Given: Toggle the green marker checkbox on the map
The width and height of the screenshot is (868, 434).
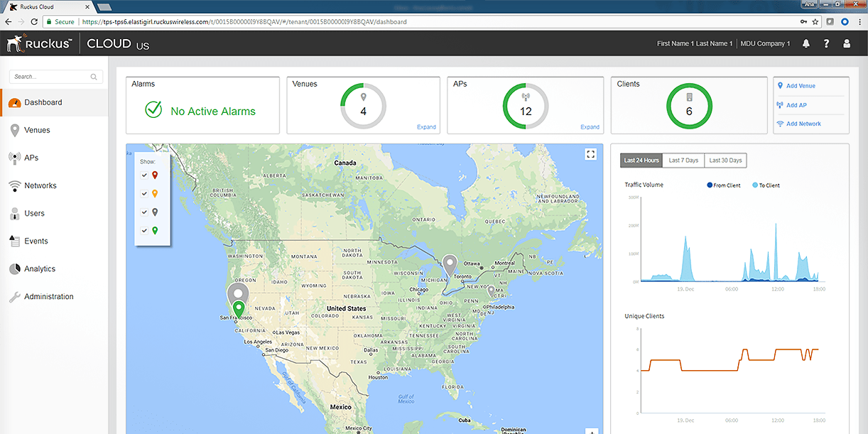Looking at the screenshot, I should click(145, 230).
